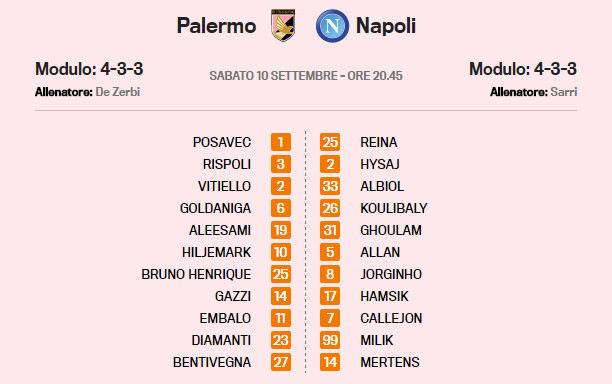Viewport: 612px width, 384px height.
Task: Select Bentivegna's number 27 badge
Action: 281,362
